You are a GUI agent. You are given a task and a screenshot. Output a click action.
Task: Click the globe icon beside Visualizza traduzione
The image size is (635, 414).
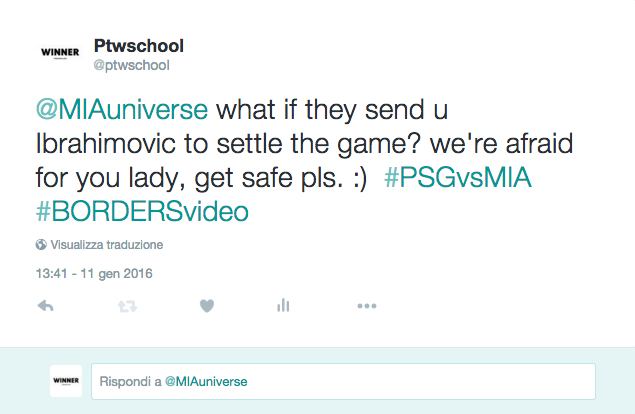click(x=41, y=245)
